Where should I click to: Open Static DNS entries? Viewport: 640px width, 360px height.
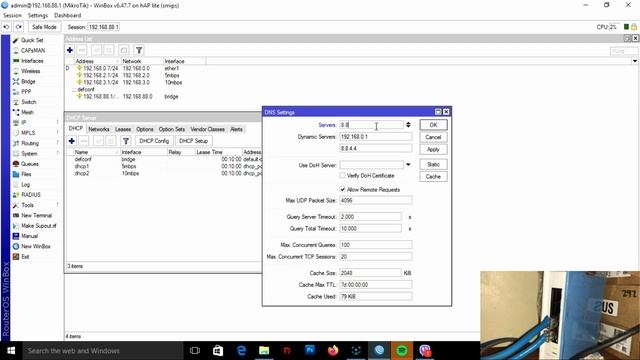point(433,164)
